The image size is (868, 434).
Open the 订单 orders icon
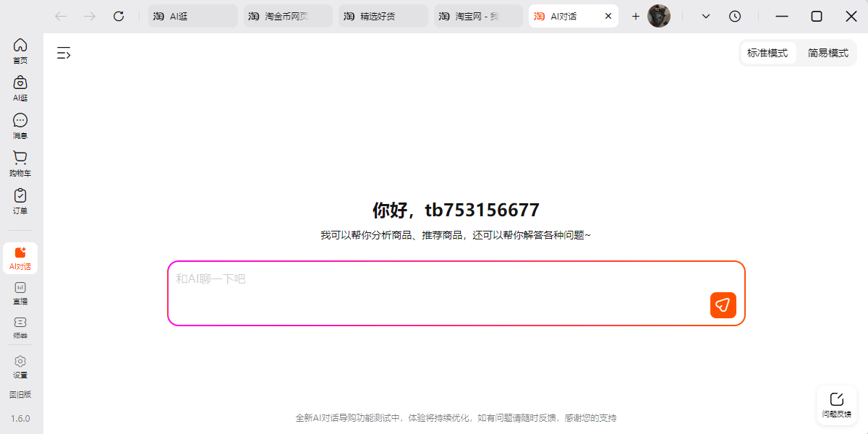click(x=20, y=201)
